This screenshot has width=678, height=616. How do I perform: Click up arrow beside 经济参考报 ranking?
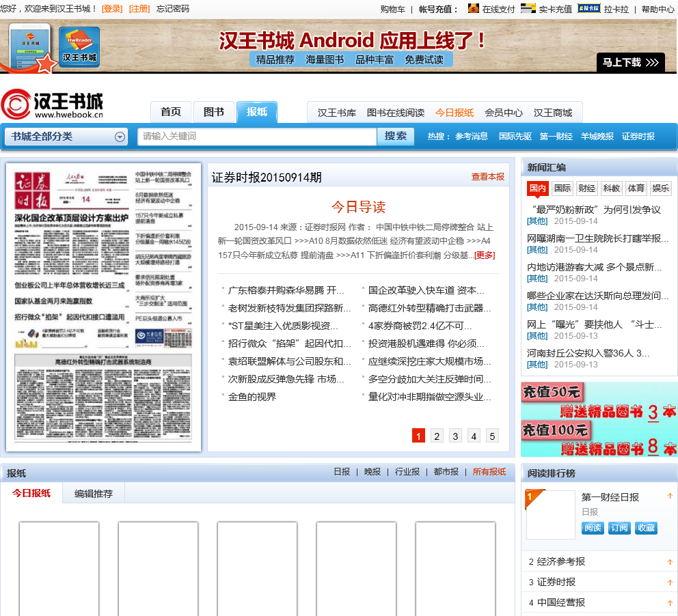click(x=670, y=562)
